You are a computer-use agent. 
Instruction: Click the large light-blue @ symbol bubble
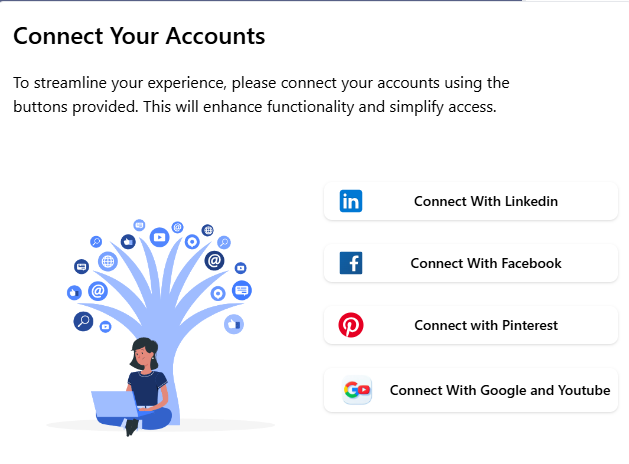point(98,291)
